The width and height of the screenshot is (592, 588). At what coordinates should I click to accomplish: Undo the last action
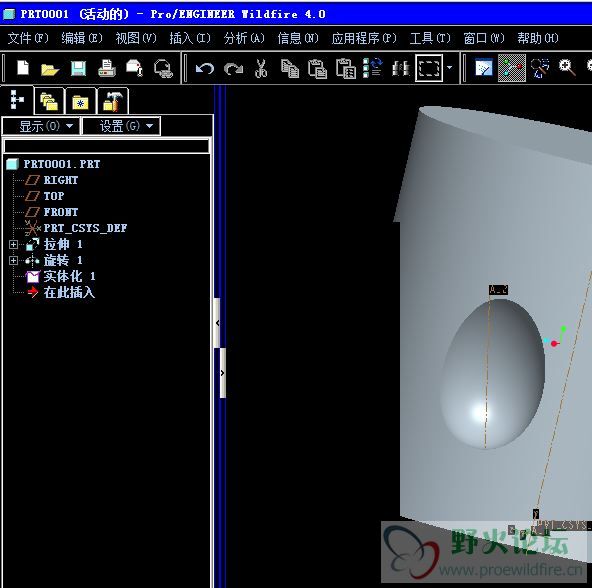click(x=205, y=69)
